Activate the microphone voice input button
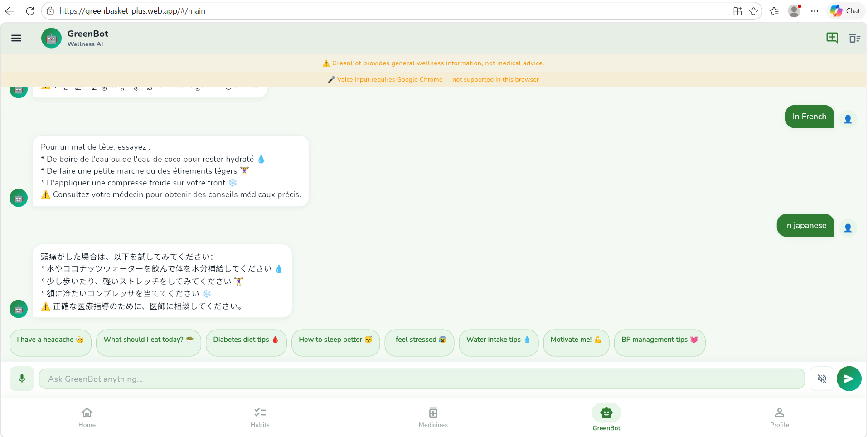868x437 pixels. point(22,379)
